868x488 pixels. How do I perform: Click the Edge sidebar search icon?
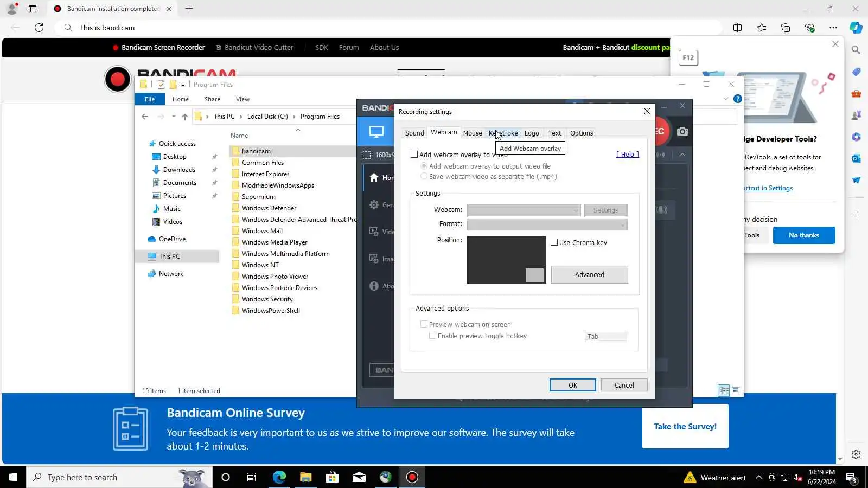[x=856, y=50]
